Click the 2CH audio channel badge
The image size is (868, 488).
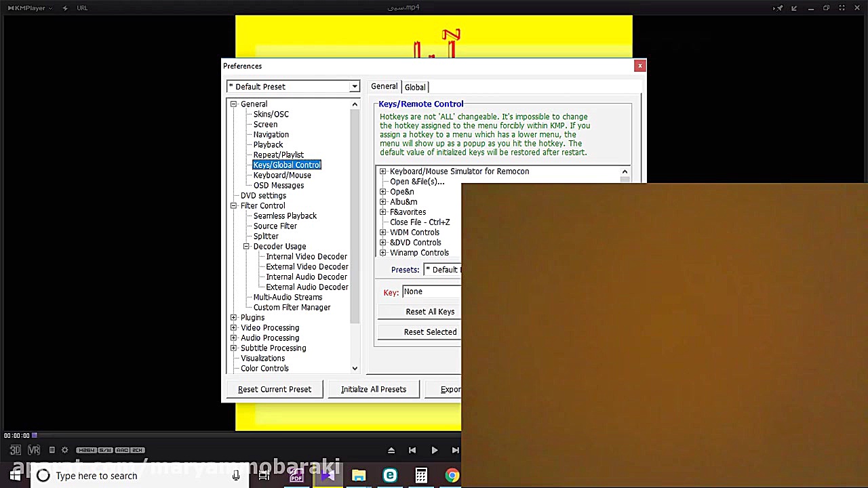click(137, 450)
